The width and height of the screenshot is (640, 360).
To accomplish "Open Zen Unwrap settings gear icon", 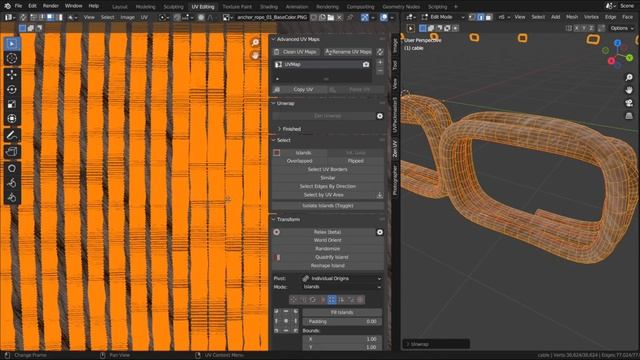I will point(380,116).
